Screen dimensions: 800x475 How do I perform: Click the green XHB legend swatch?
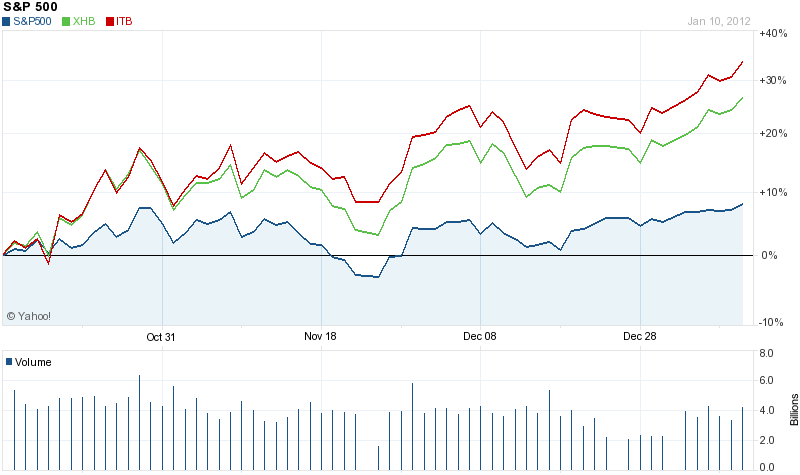(x=66, y=21)
